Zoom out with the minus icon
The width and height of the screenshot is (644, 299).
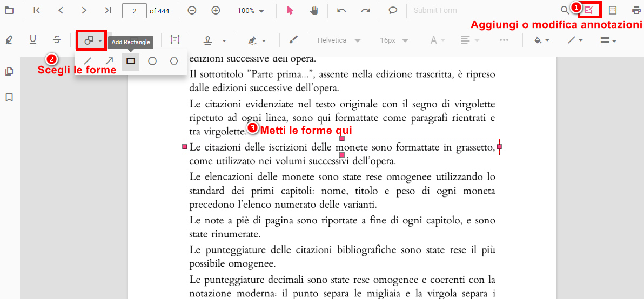192,11
